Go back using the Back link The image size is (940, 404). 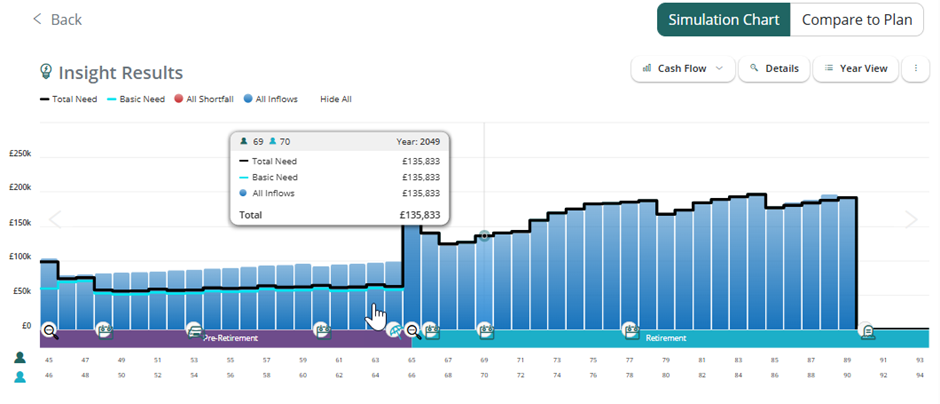coord(57,19)
